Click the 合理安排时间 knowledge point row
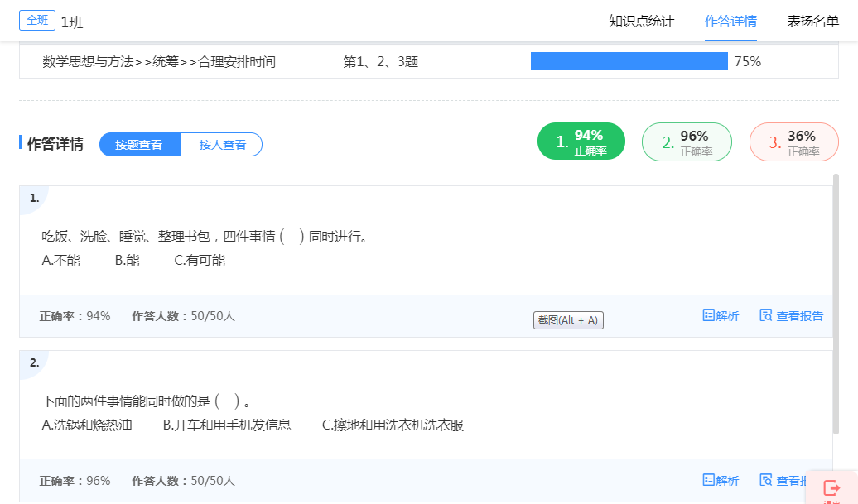 pos(159,61)
